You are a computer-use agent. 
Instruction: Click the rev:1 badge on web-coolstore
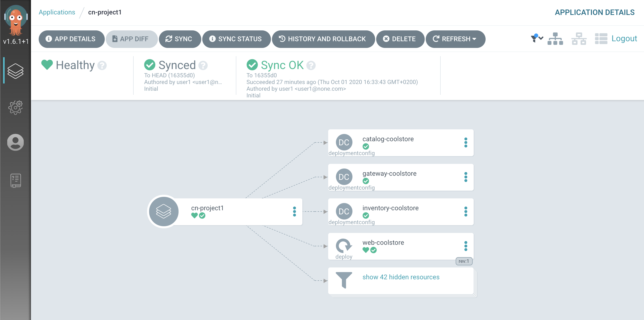(464, 261)
